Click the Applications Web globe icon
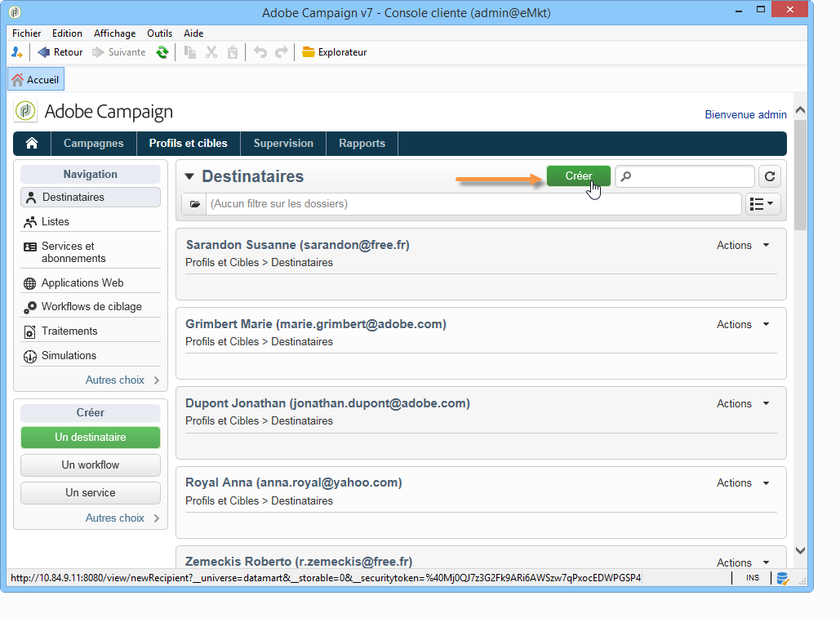 [x=30, y=283]
